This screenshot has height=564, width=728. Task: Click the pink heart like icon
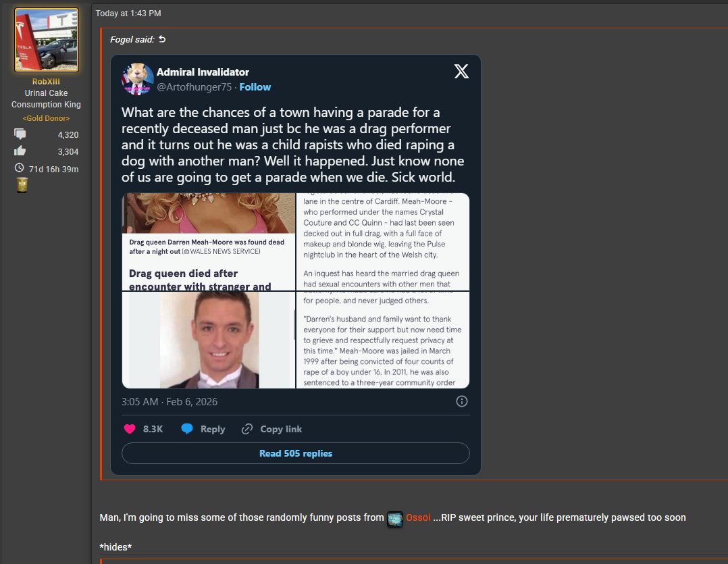[130, 429]
